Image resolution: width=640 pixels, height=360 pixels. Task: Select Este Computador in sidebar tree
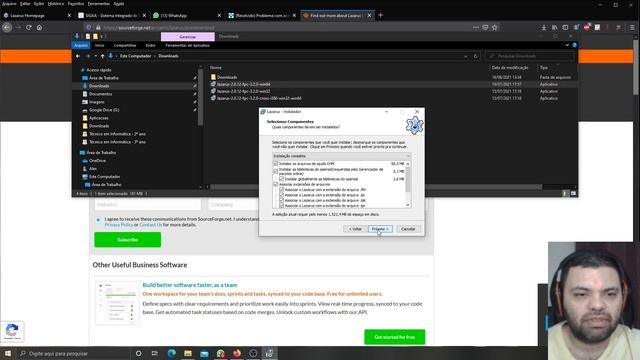click(104, 176)
